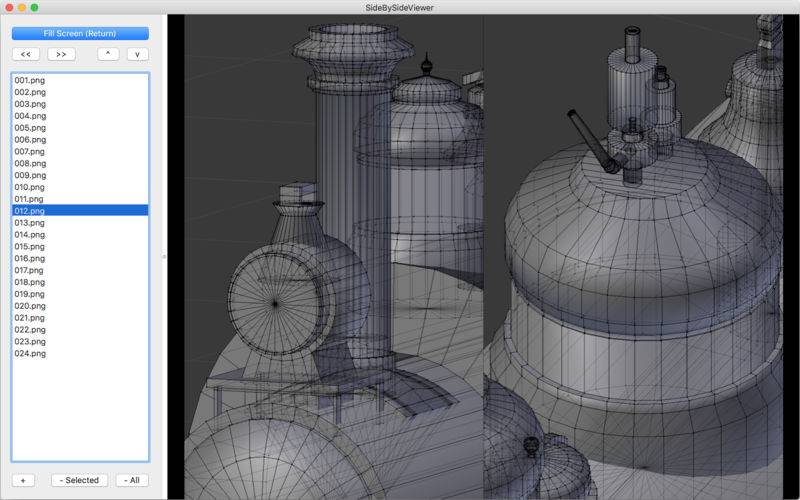800x500 pixels.
Task: Choose 008.png from the list
Action: click(x=30, y=163)
